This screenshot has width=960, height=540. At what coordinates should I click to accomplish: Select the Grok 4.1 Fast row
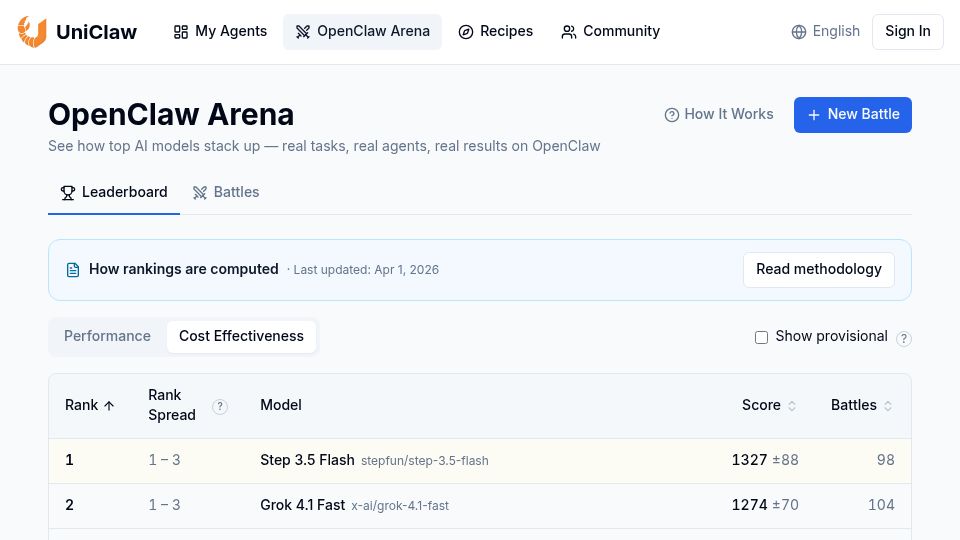[480, 506]
